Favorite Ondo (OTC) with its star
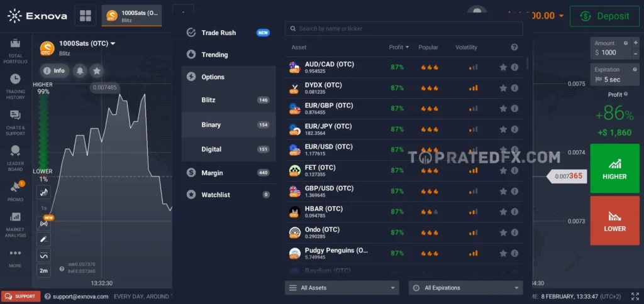 pyautogui.click(x=503, y=232)
